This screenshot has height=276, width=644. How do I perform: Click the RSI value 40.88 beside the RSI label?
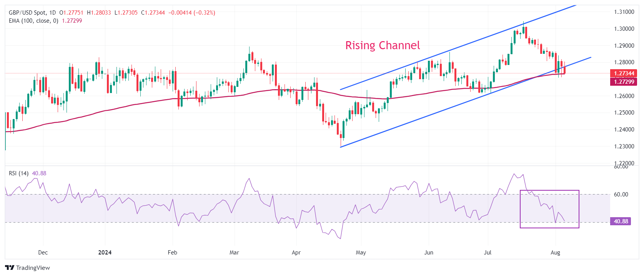[39, 173]
